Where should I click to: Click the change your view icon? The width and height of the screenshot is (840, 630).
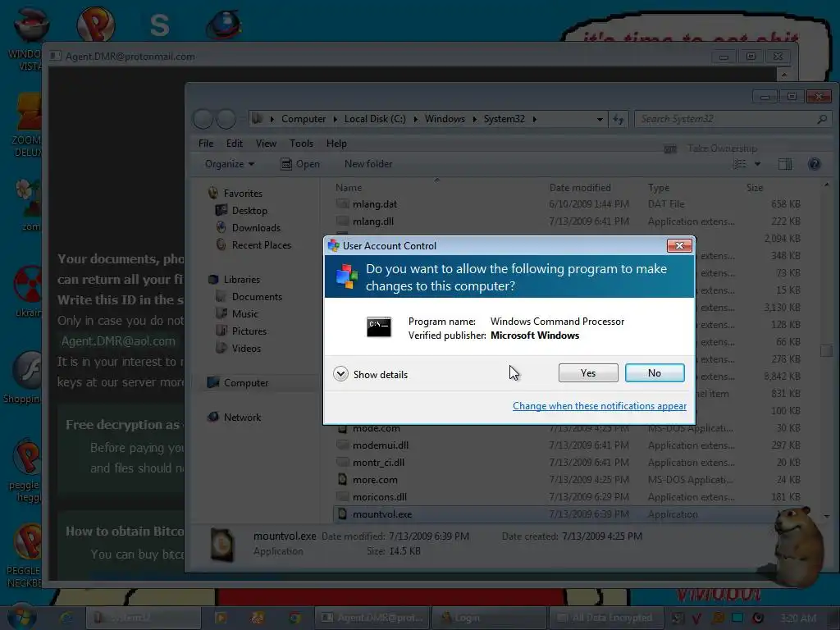739,164
